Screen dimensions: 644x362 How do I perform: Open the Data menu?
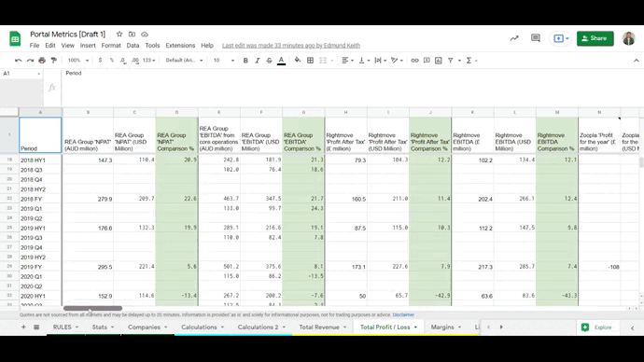[x=133, y=46]
